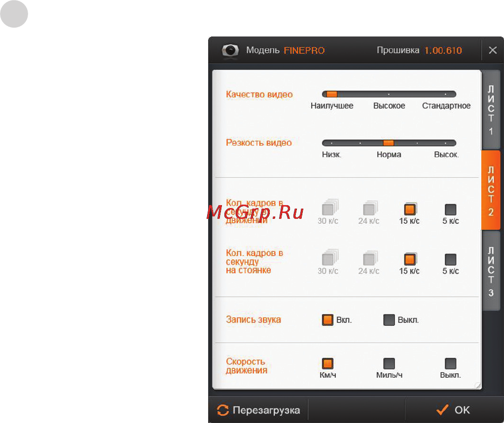Select 15 к/с for frames на стоянке

pos(410,259)
